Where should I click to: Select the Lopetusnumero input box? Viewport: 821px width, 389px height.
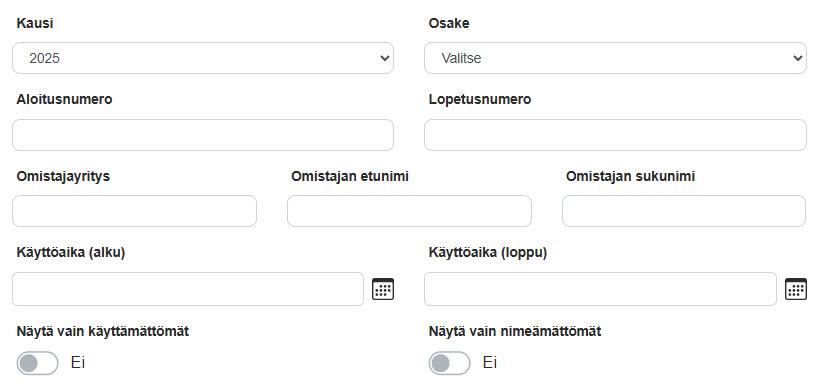coord(615,135)
